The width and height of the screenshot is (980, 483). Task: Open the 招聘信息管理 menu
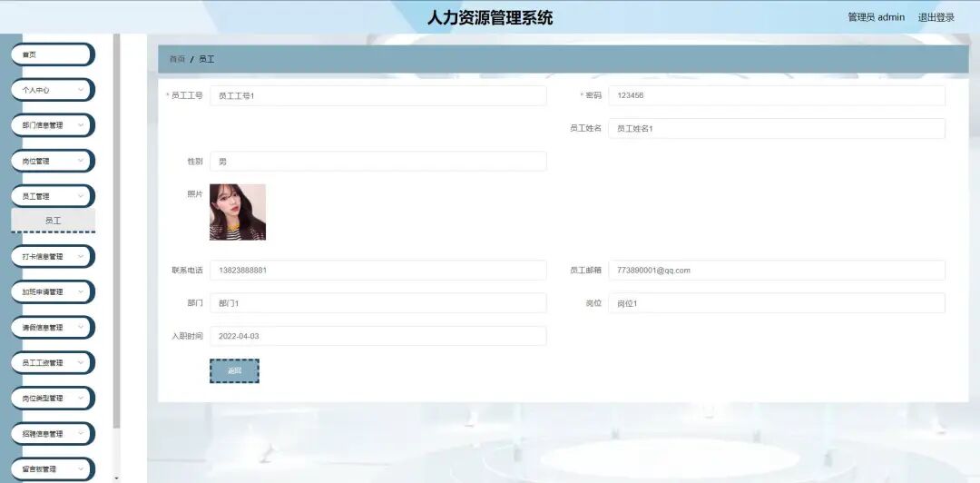tap(53, 434)
